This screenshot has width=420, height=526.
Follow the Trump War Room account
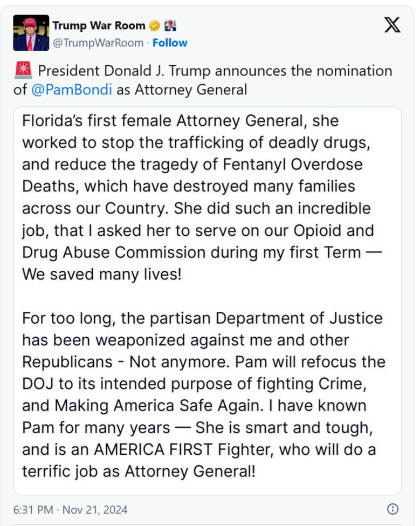170,43
